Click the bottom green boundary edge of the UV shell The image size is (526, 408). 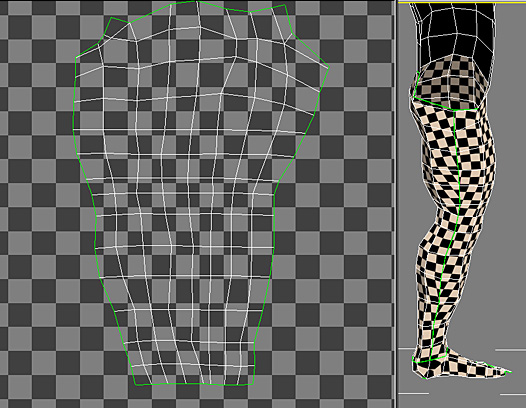pos(194,384)
